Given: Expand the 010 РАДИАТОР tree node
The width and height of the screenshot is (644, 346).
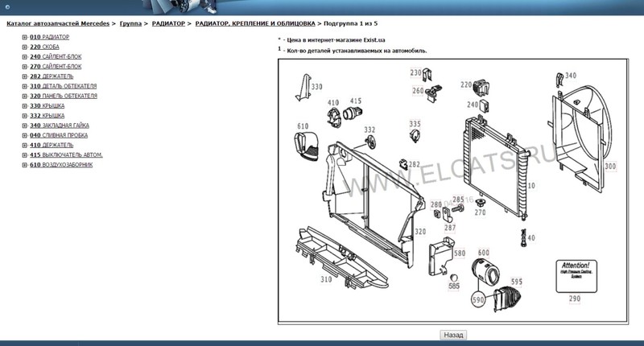Looking at the screenshot, I should [x=25, y=38].
